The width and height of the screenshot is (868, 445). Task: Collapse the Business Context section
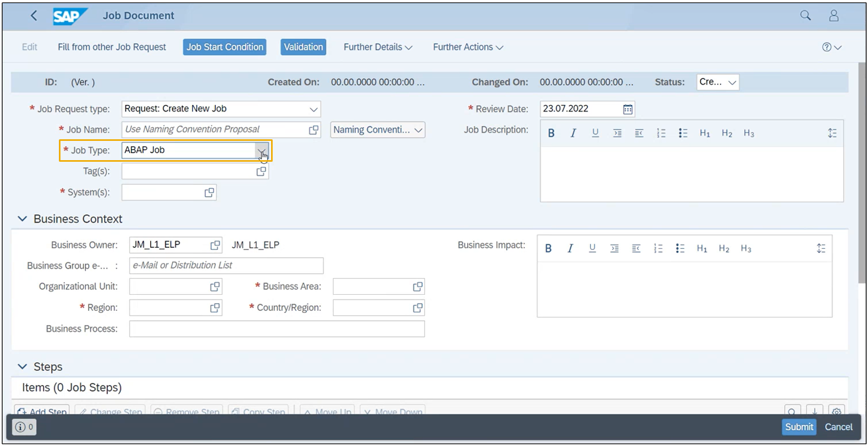[22, 219]
